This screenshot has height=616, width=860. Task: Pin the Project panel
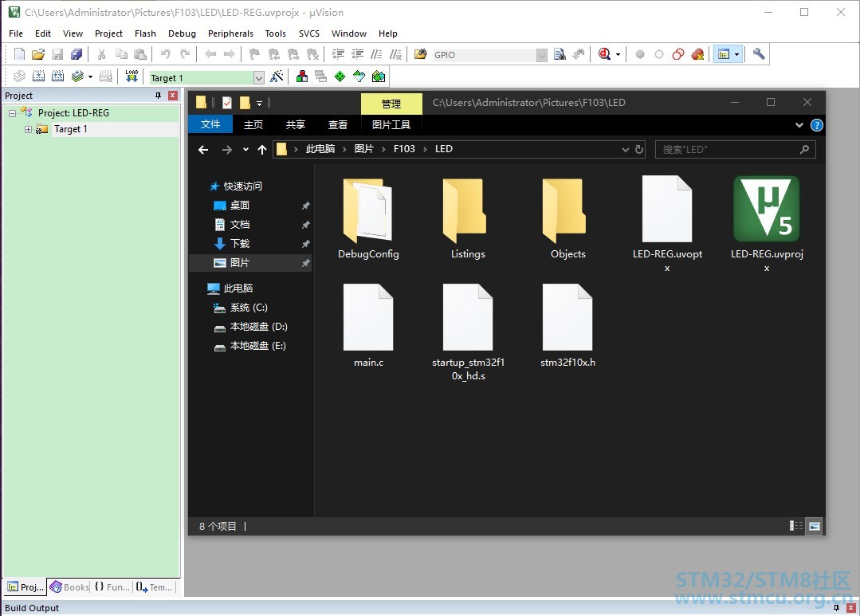[x=158, y=96]
